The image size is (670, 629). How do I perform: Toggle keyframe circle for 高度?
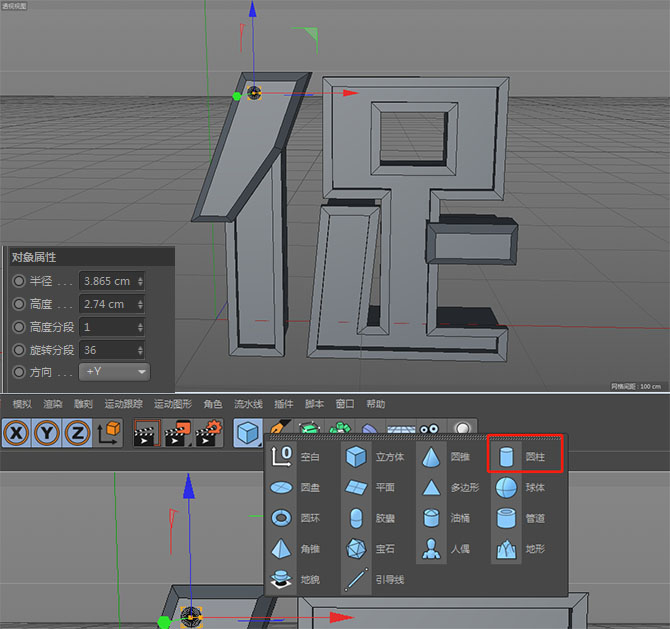click(19, 304)
